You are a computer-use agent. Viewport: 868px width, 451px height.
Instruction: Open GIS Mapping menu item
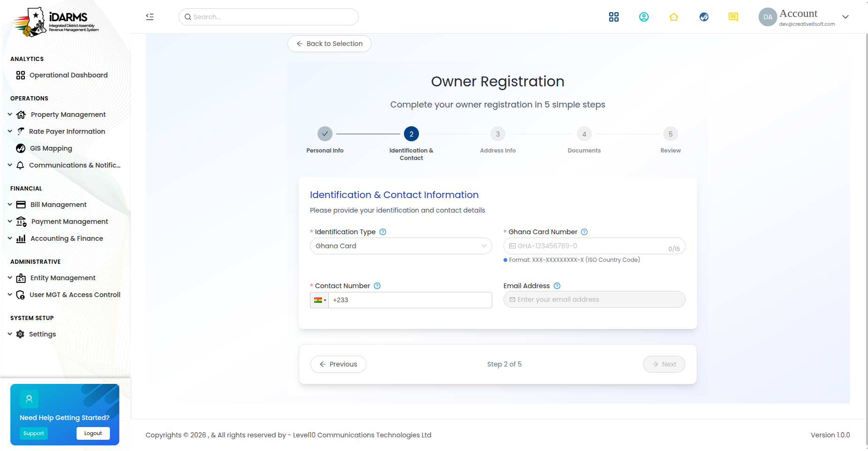51,148
